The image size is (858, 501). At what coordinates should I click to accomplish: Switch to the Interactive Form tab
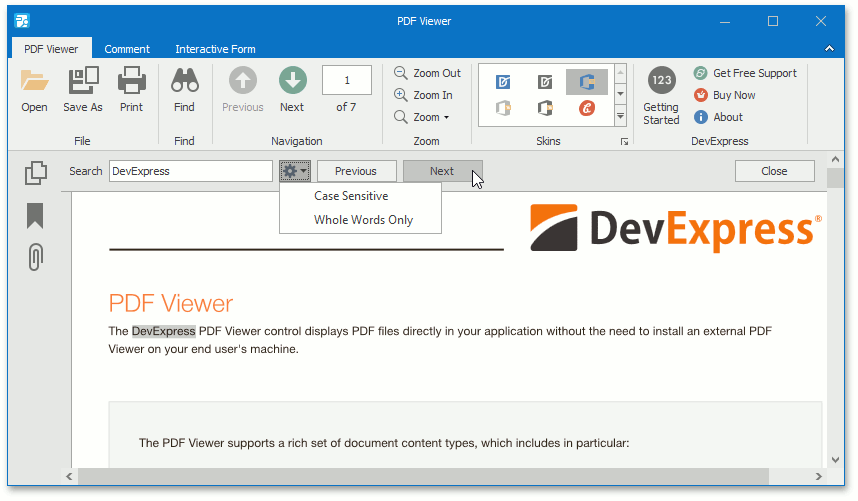pyautogui.click(x=215, y=49)
